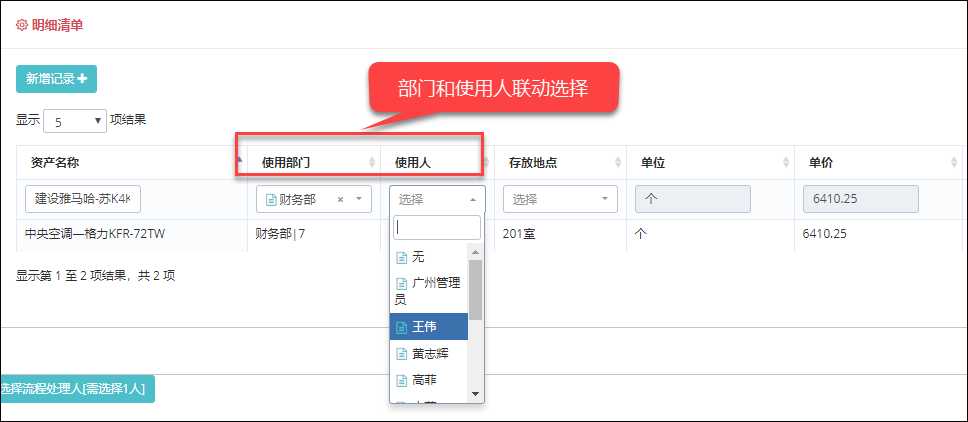
Task: Click the document icon next to 高菲
Action: tap(401, 381)
